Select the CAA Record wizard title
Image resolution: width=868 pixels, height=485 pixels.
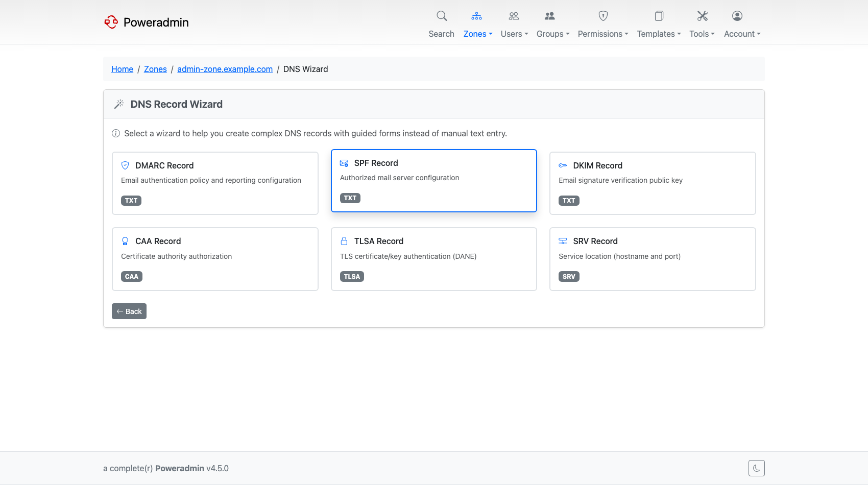[x=158, y=241]
